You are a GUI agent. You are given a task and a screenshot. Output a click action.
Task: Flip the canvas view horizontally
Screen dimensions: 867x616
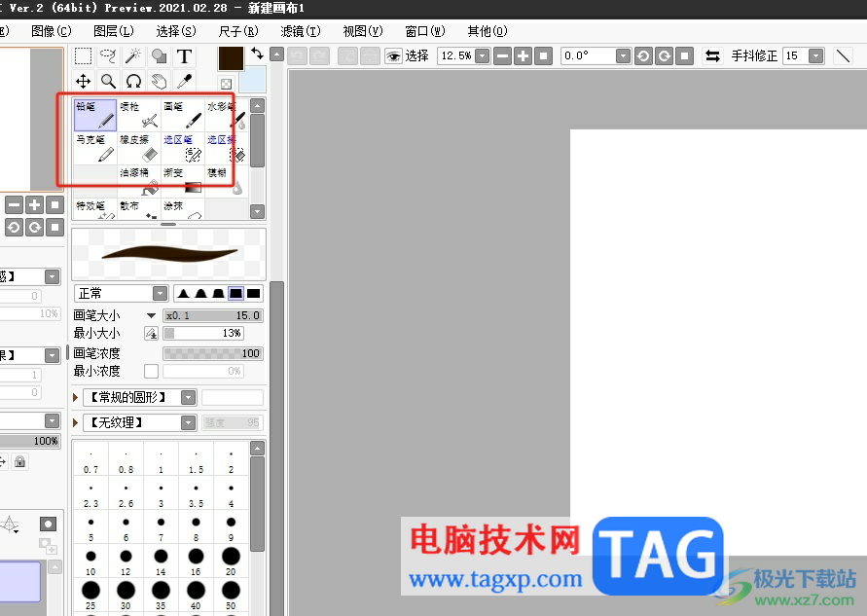[712, 55]
